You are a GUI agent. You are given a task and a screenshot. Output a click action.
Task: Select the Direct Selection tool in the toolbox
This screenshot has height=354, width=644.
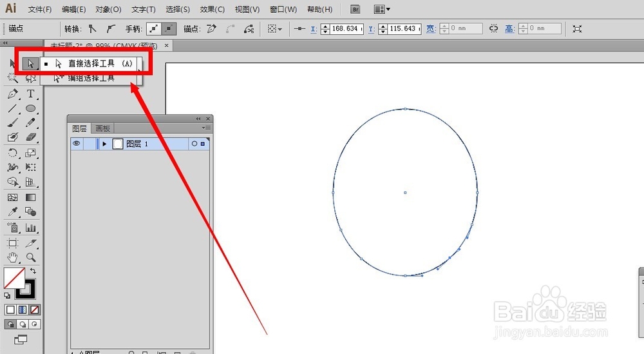click(x=30, y=63)
